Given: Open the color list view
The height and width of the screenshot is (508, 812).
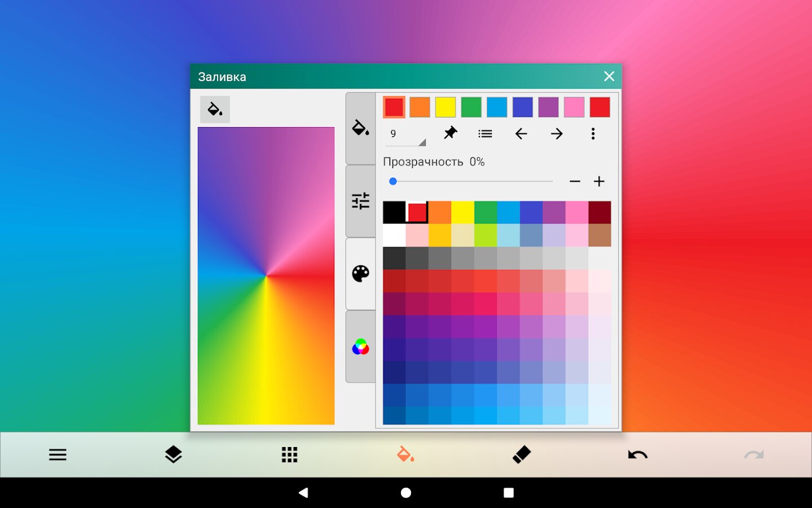Looking at the screenshot, I should 486,134.
